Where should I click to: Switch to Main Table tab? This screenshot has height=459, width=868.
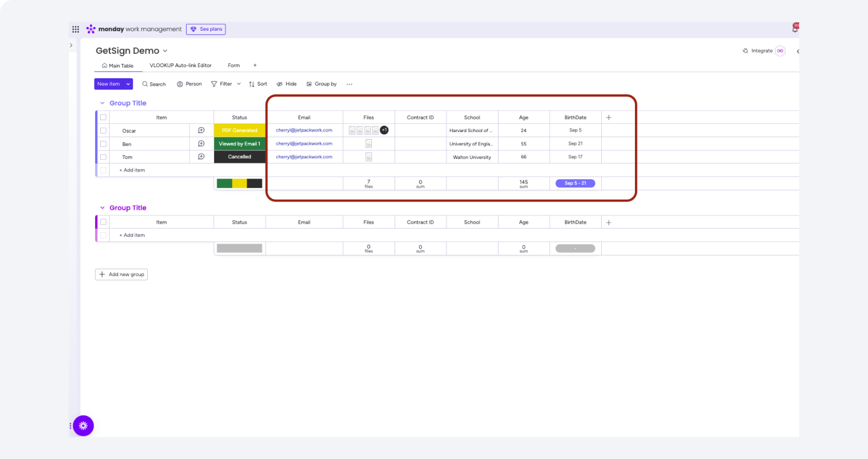[118, 66]
